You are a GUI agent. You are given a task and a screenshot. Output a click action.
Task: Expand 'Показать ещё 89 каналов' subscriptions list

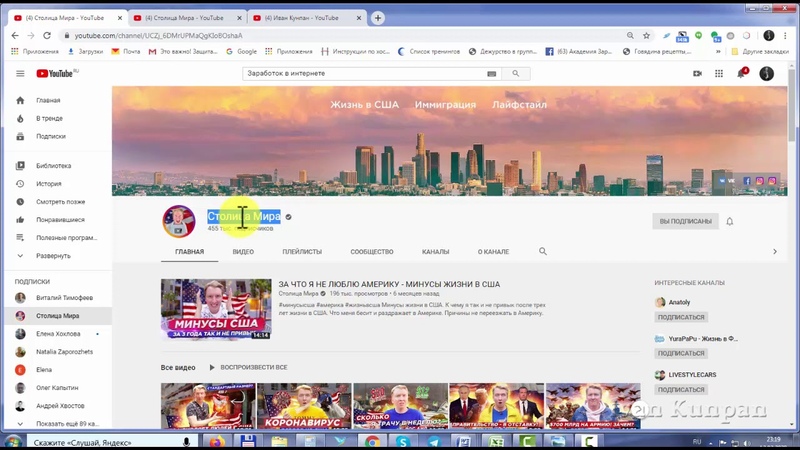(60, 424)
